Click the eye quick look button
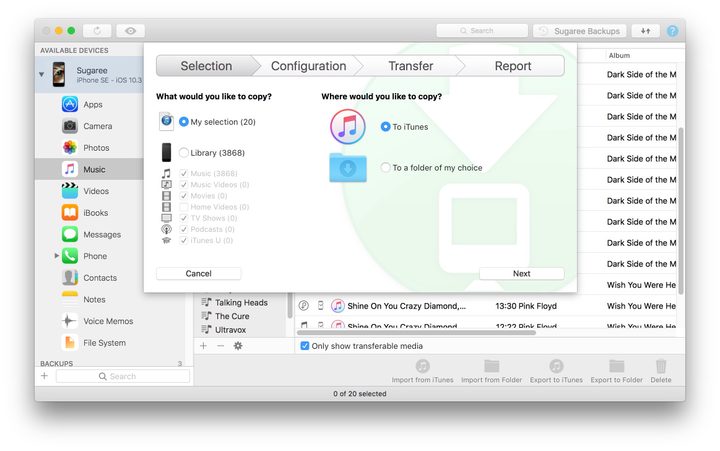 (130, 30)
